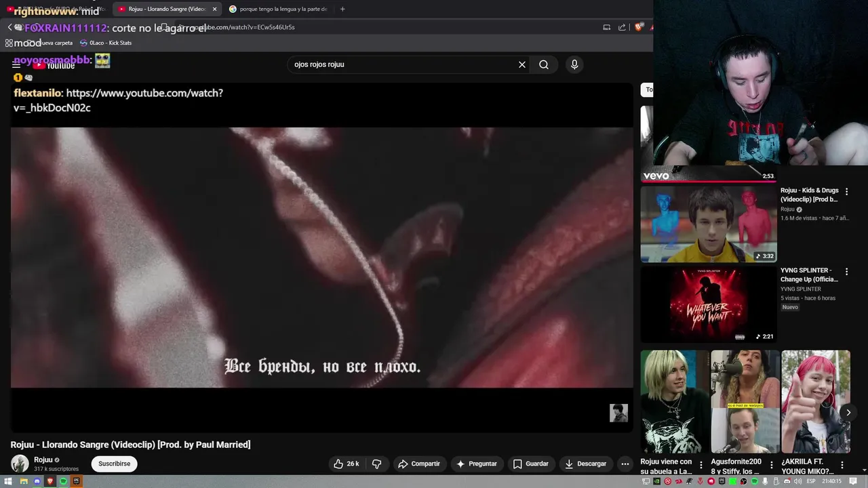
Task: Open options for YVNG SPLINTER - Change Up
Action: click(846, 272)
